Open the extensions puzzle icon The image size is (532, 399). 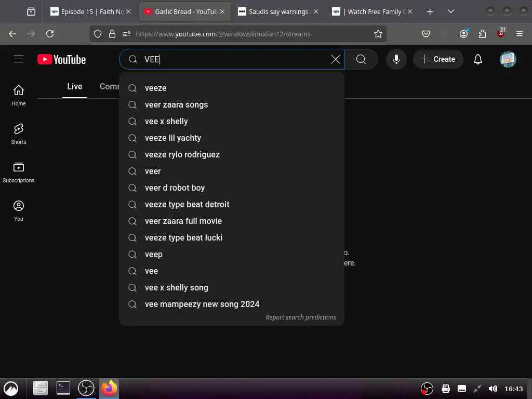(482, 34)
